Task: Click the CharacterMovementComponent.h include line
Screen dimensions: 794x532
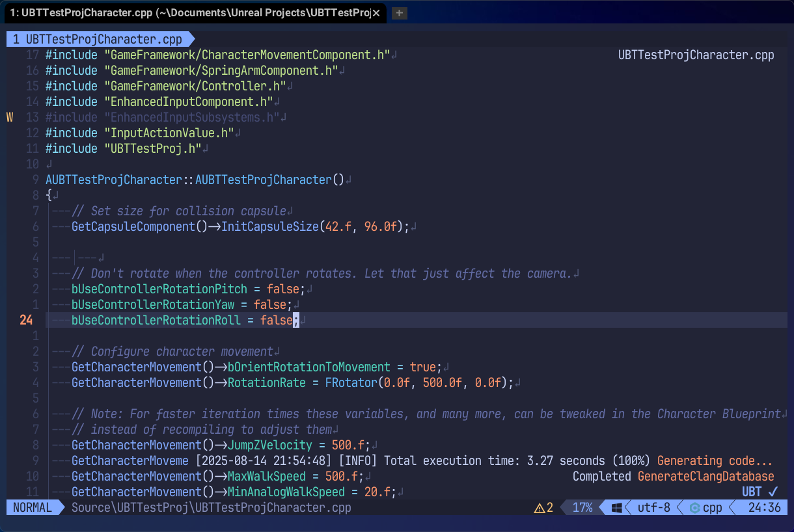Action: [x=218, y=55]
